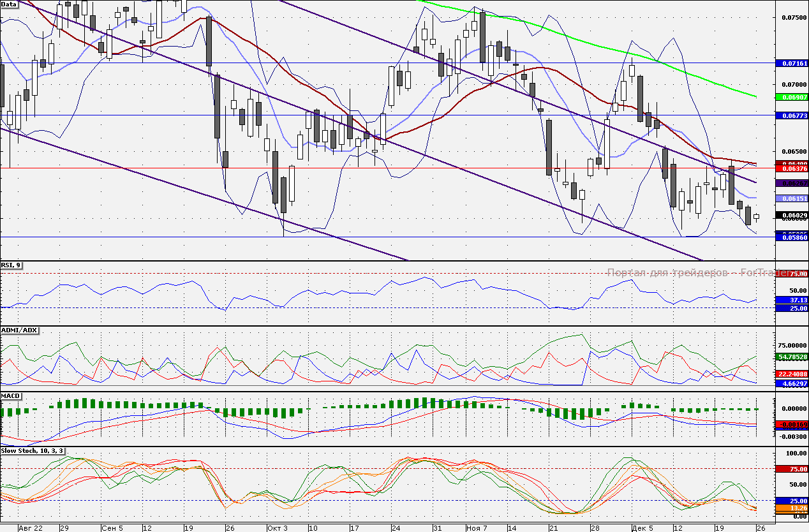Select the red ADX value 22.24088
The image size is (809, 532).
pos(791,374)
